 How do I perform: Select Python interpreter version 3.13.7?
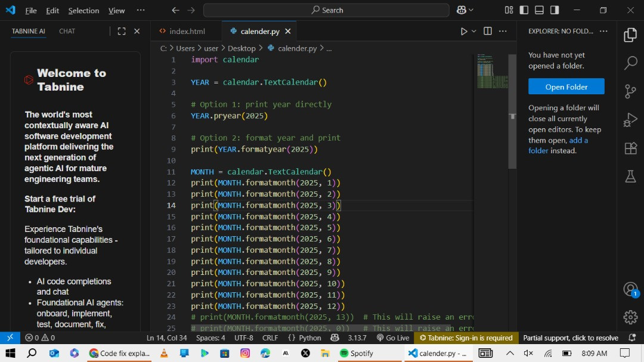coord(357,338)
